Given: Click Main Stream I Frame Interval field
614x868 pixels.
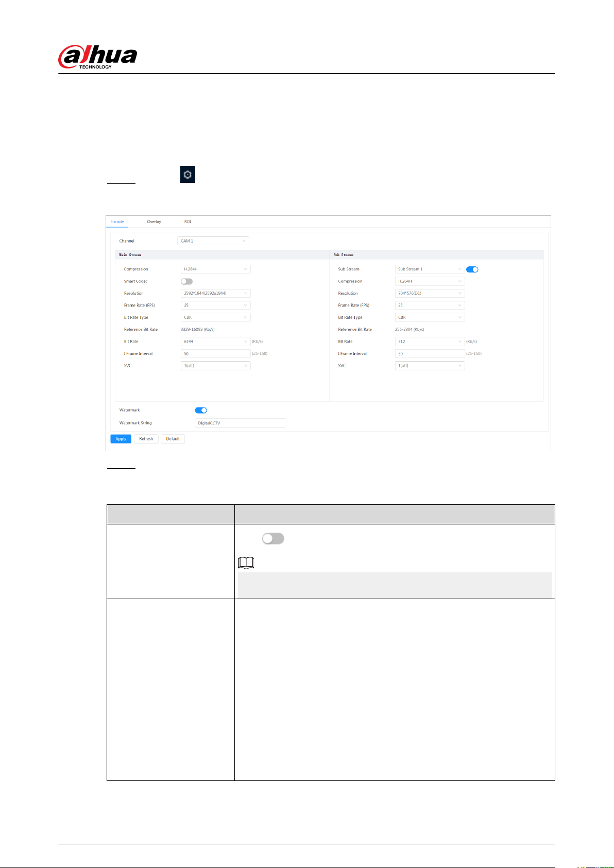Looking at the screenshot, I should [x=216, y=353].
